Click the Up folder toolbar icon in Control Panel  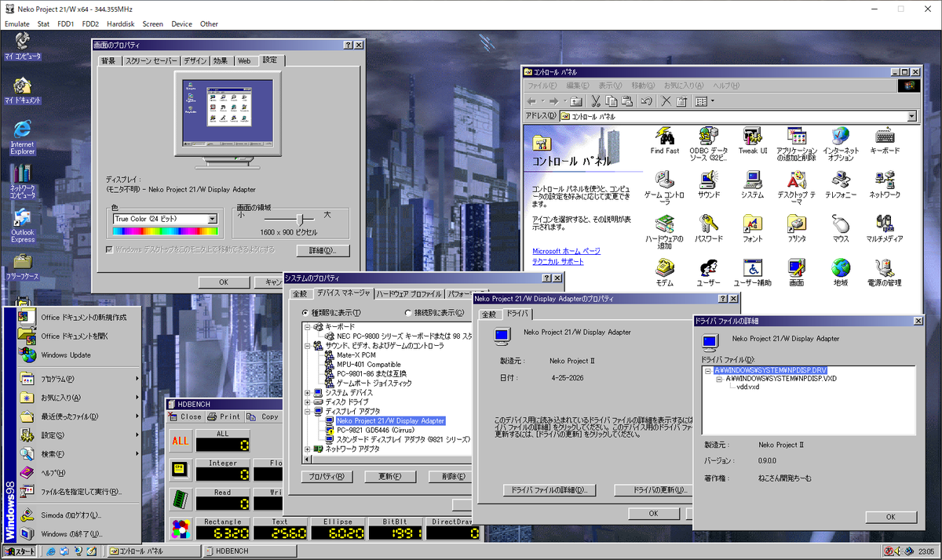click(x=575, y=101)
